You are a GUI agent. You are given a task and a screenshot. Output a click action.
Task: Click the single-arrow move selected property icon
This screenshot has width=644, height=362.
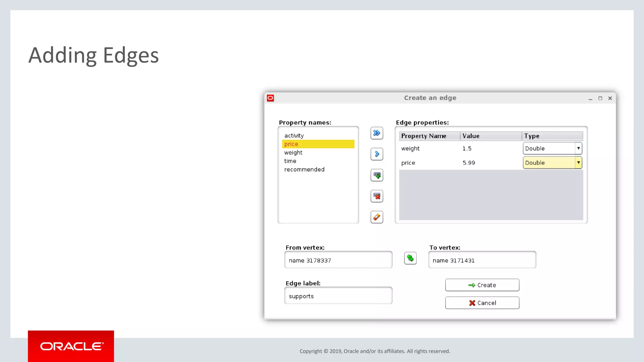(376, 154)
